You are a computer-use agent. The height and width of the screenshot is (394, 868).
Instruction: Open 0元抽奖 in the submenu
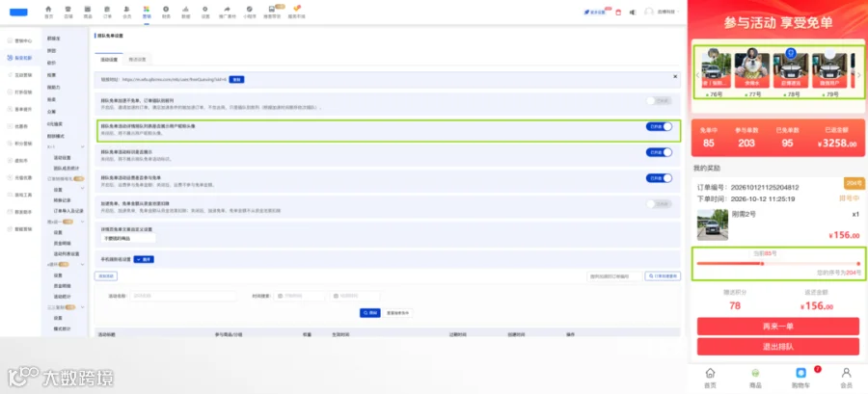pos(54,123)
